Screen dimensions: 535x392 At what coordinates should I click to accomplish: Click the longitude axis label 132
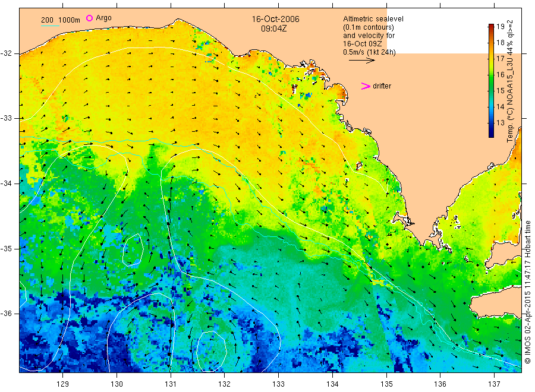point(225,384)
